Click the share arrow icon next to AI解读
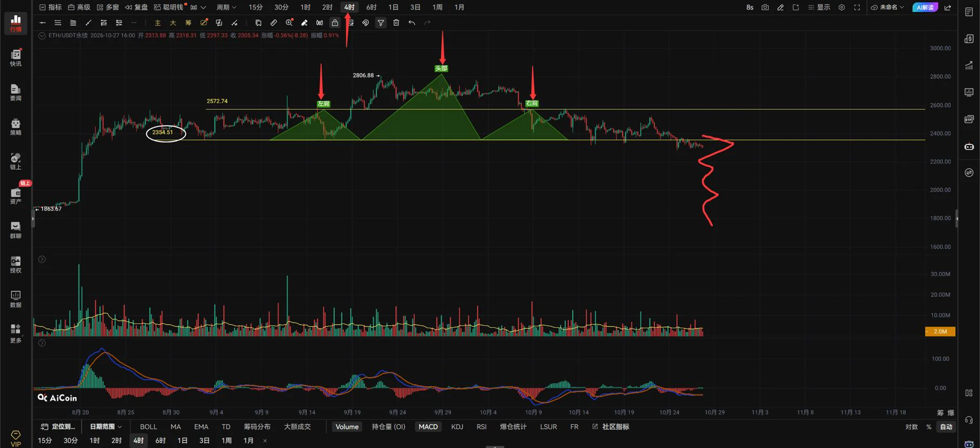Screen dimensions: 980x448 click(x=948, y=8)
